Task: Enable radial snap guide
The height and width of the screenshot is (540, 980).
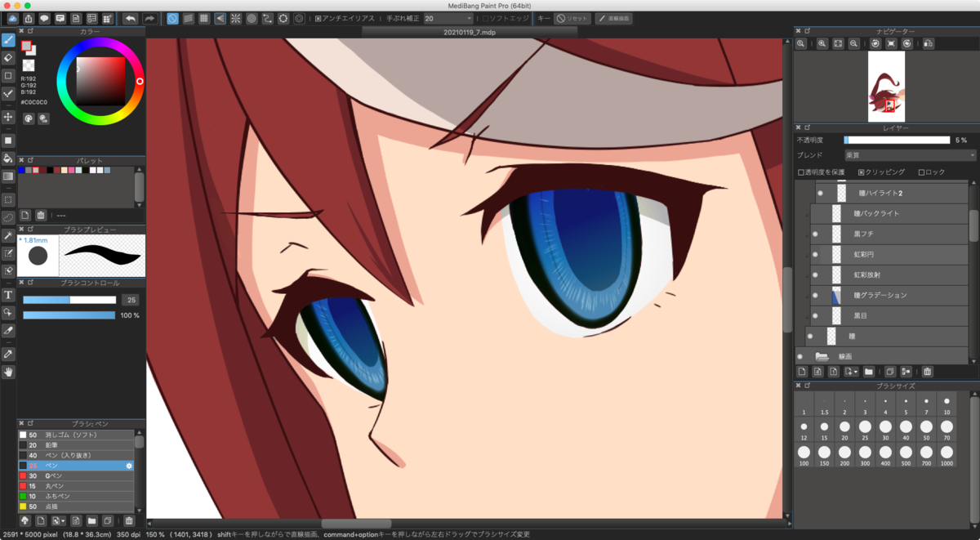Action: 236,18
